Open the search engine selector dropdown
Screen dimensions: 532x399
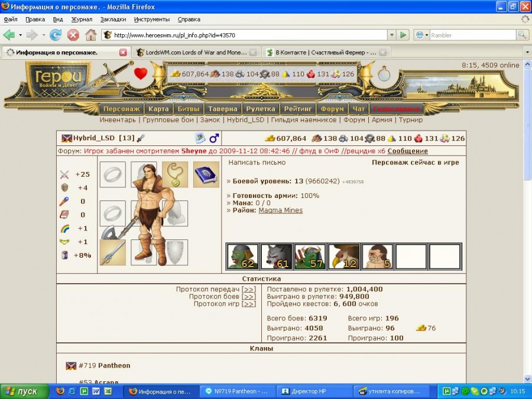pyautogui.click(x=421, y=35)
